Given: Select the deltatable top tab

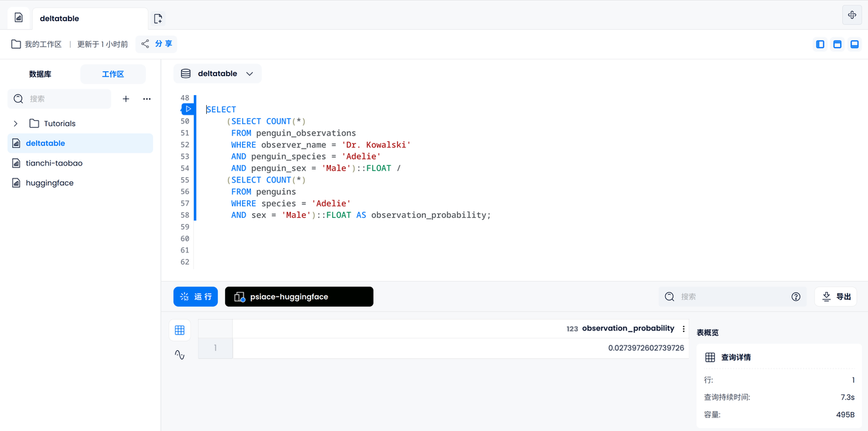Looking at the screenshot, I should [89, 18].
